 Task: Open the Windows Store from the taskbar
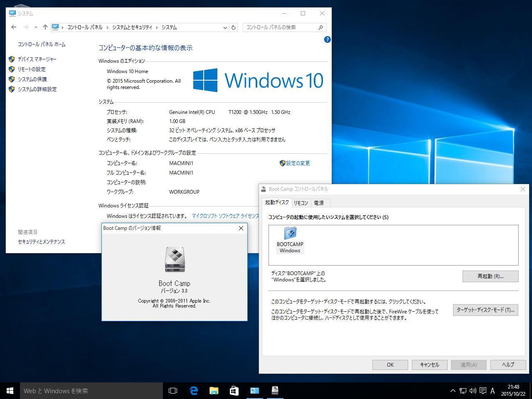coord(234,391)
